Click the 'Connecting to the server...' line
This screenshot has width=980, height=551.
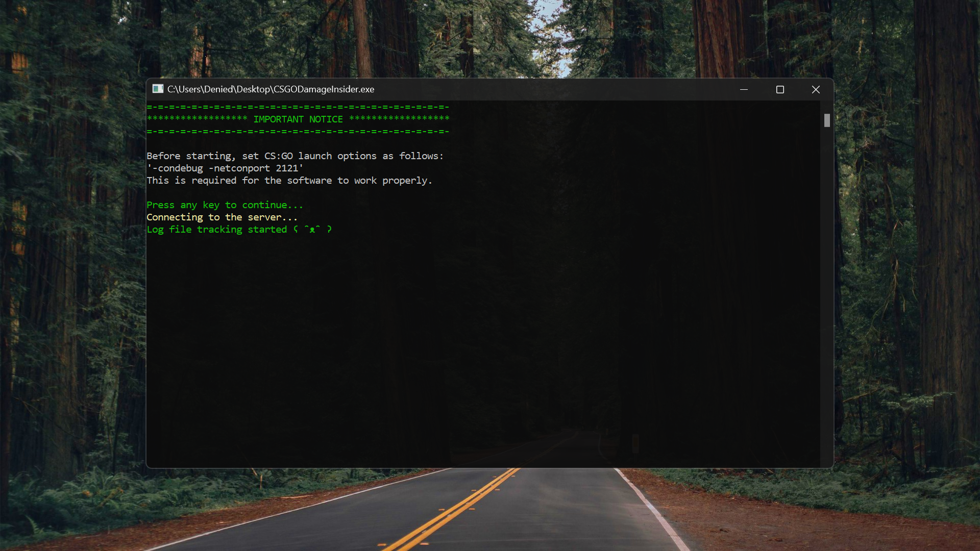[x=222, y=217]
